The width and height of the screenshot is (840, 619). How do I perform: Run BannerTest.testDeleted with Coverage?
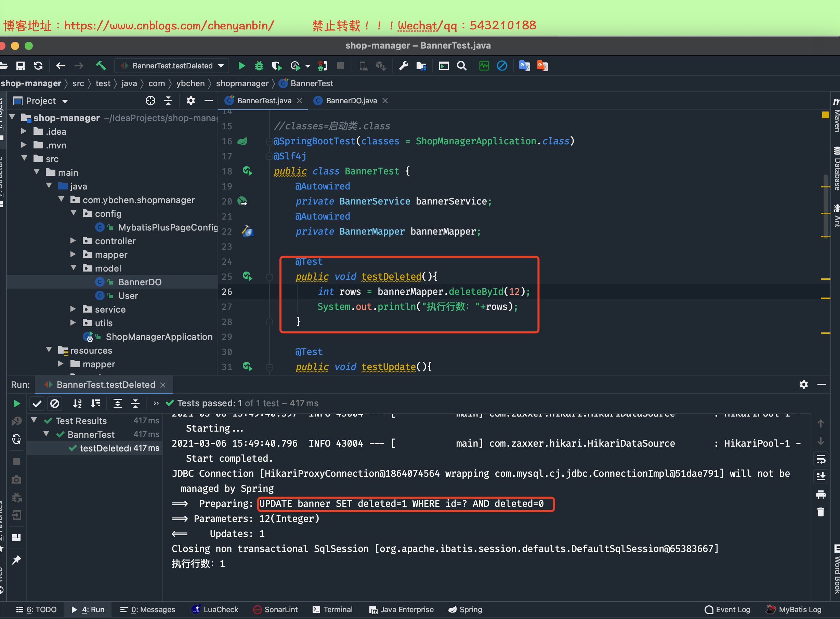tap(277, 66)
